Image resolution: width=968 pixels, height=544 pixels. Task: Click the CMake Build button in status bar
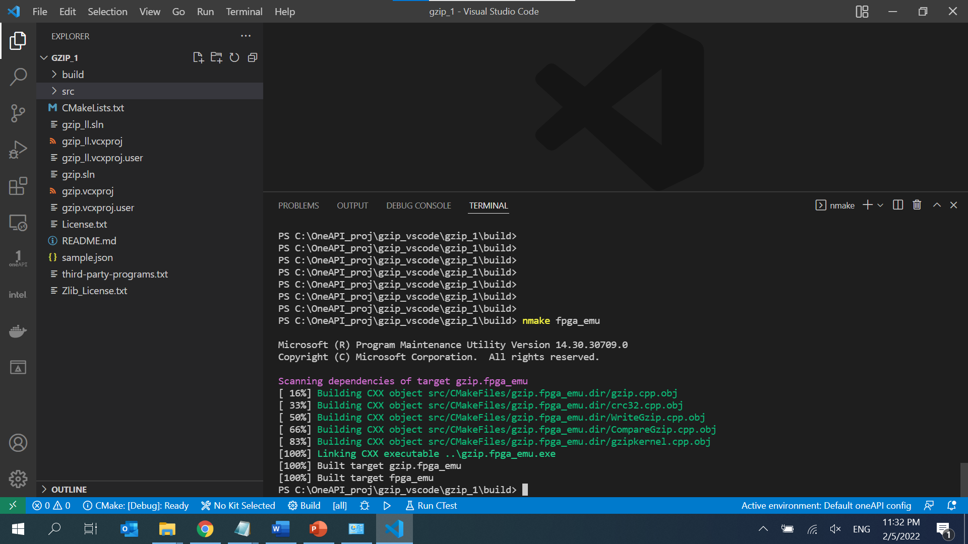304,506
